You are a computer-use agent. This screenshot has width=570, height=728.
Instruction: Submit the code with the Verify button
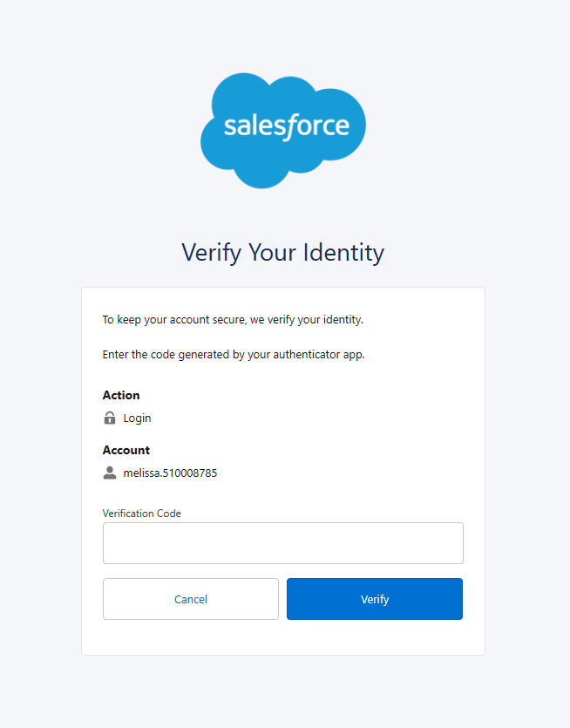pos(375,599)
